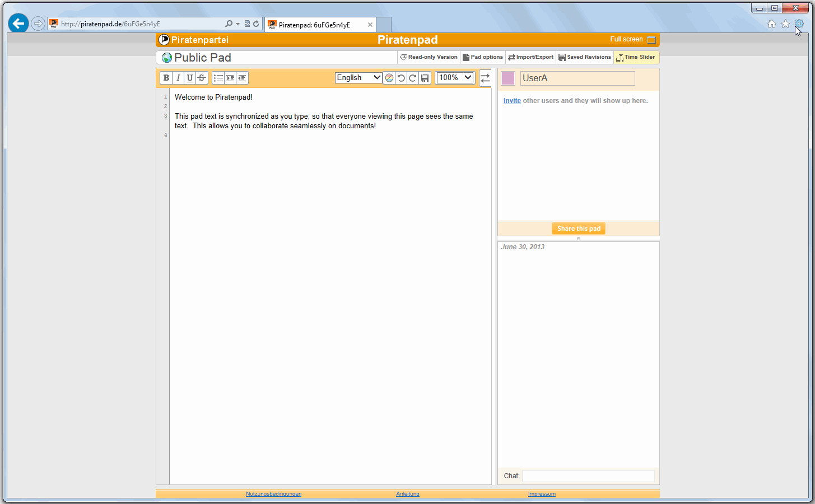Select the Piratenpad: 6uFGe5n4yE browser tab
The image size is (815, 504).
pyautogui.click(x=320, y=25)
